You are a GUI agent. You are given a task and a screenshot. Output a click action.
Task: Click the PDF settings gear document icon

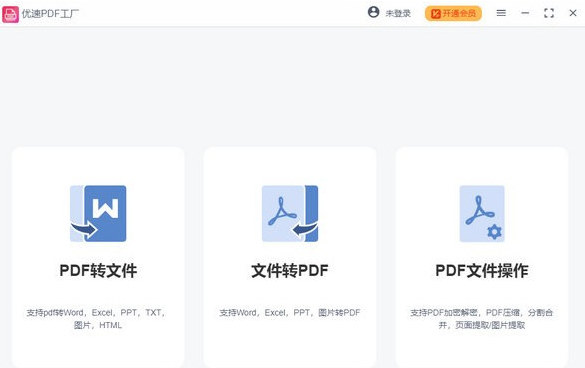click(482, 213)
